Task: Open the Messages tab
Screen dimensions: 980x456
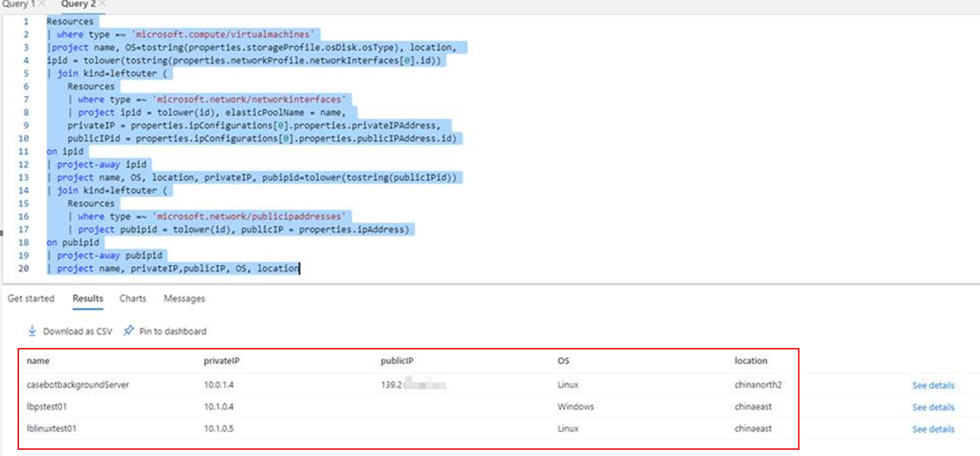Action: (x=184, y=299)
